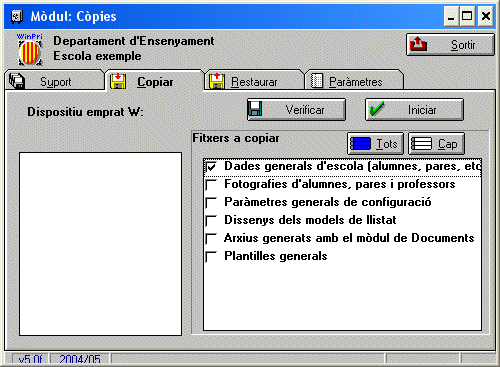
Task: Start the copy with Iniciar button
Action: point(414,109)
